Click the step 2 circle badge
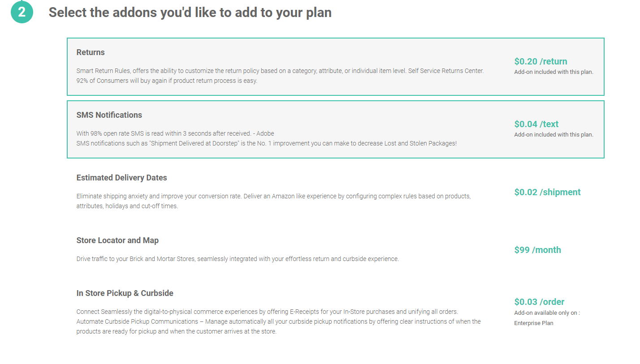This screenshot has height=364, width=640. tap(22, 12)
